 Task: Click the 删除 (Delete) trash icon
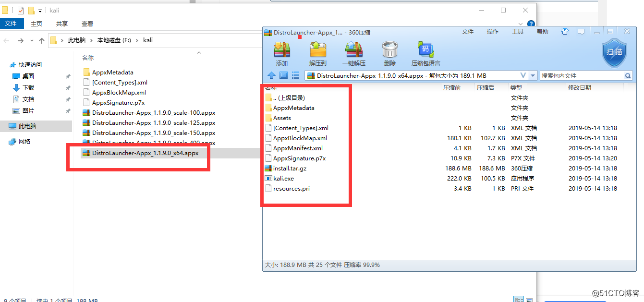pos(389,50)
